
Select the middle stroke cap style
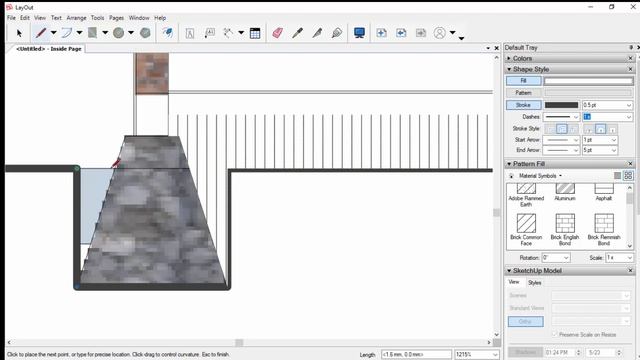(600, 129)
